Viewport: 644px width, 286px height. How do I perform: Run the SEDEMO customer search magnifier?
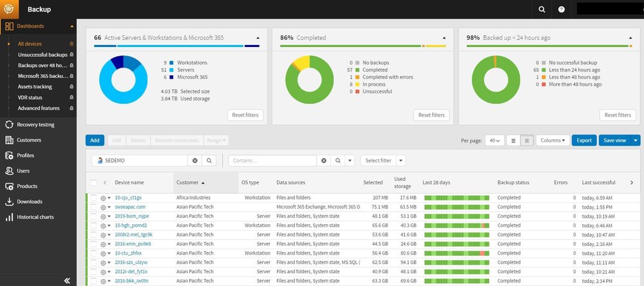209,160
